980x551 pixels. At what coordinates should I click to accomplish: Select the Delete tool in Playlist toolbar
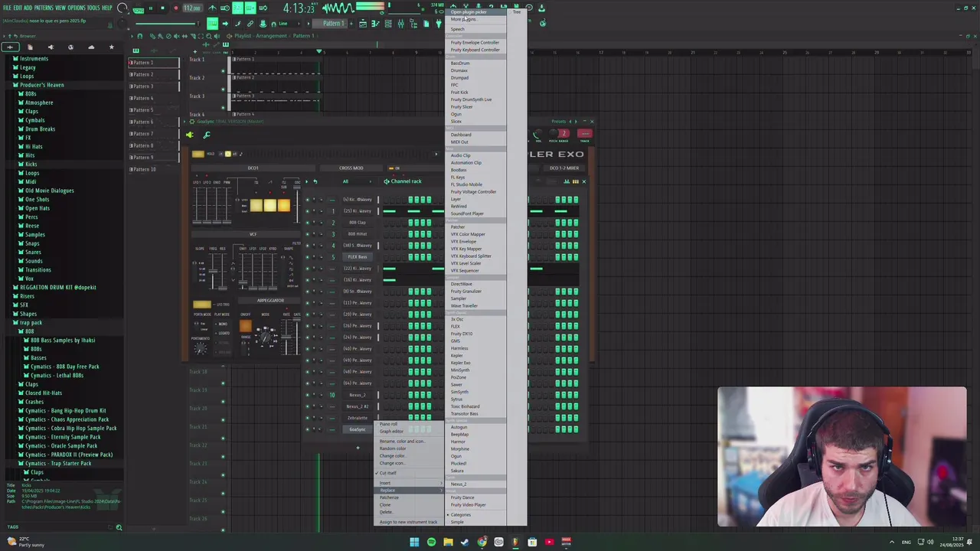click(168, 36)
